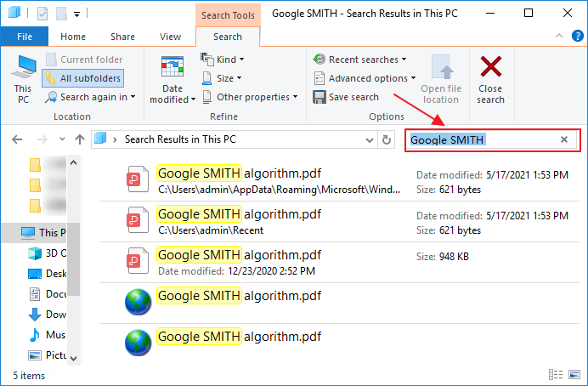Open Help with the question mark icon
This screenshot has height=386, width=588.
(x=578, y=36)
